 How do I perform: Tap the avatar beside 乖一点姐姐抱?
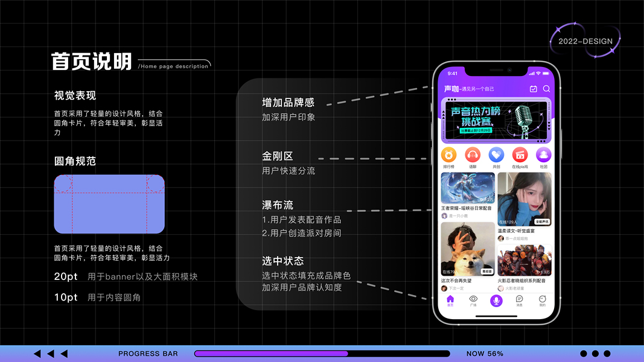coord(501,238)
